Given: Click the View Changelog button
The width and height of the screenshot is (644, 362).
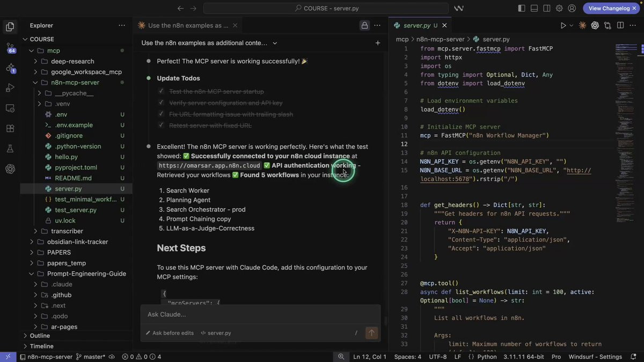Looking at the screenshot, I should [x=609, y=8].
